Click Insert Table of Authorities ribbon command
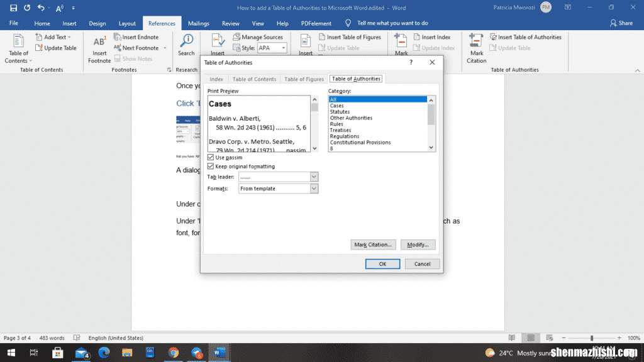The width and height of the screenshot is (644, 362). tap(526, 37)
